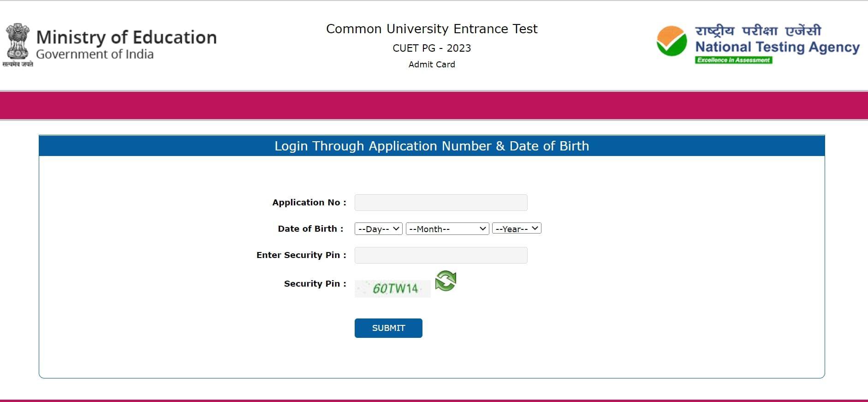Open the Year dropdown

tap(516, 228)
